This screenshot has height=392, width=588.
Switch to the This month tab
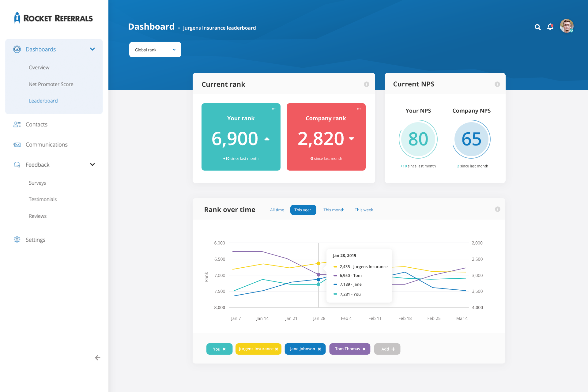[x=334, y=210]
